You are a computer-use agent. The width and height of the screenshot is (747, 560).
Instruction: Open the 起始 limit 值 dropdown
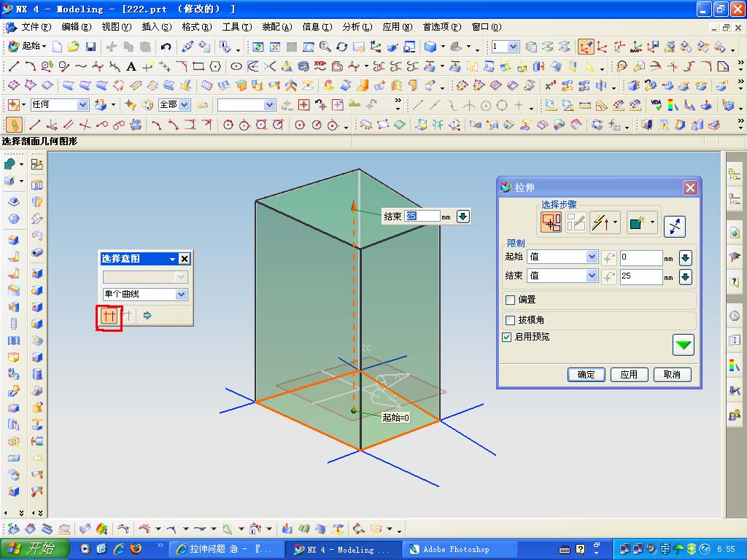tap(592, 257)
